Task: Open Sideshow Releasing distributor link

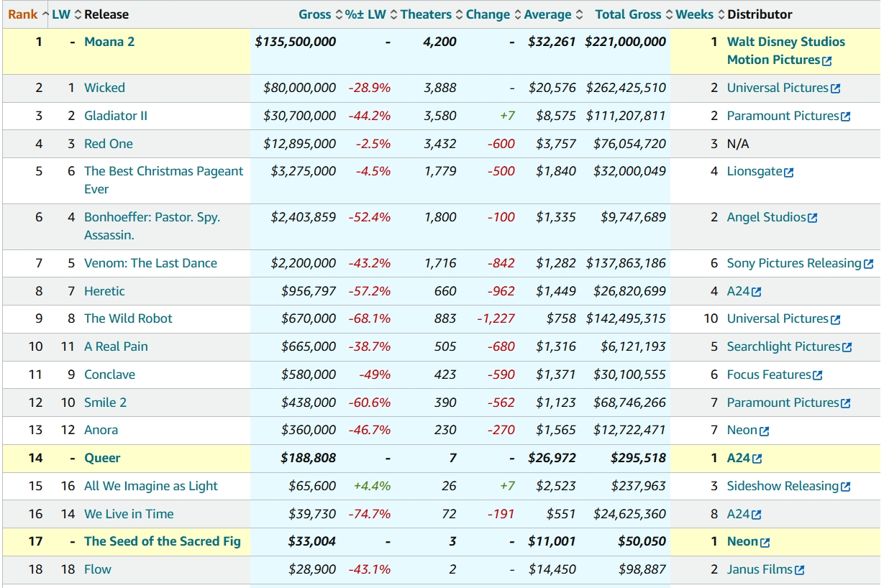Action: 783,486
